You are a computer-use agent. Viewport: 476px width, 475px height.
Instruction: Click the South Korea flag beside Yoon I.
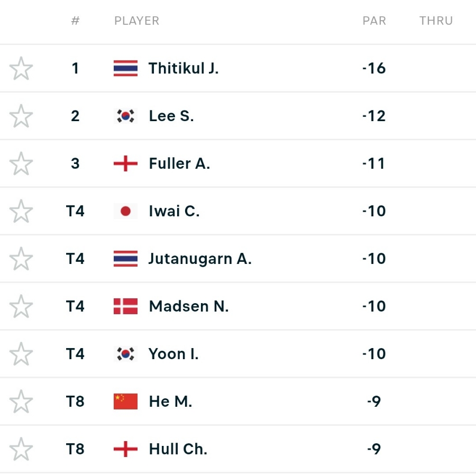tap(125, 354)
